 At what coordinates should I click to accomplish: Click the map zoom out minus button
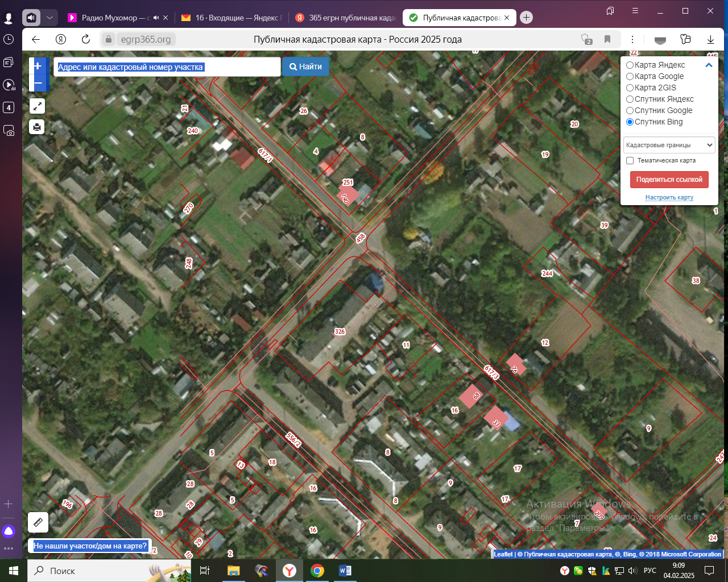(x=38, y=84)
